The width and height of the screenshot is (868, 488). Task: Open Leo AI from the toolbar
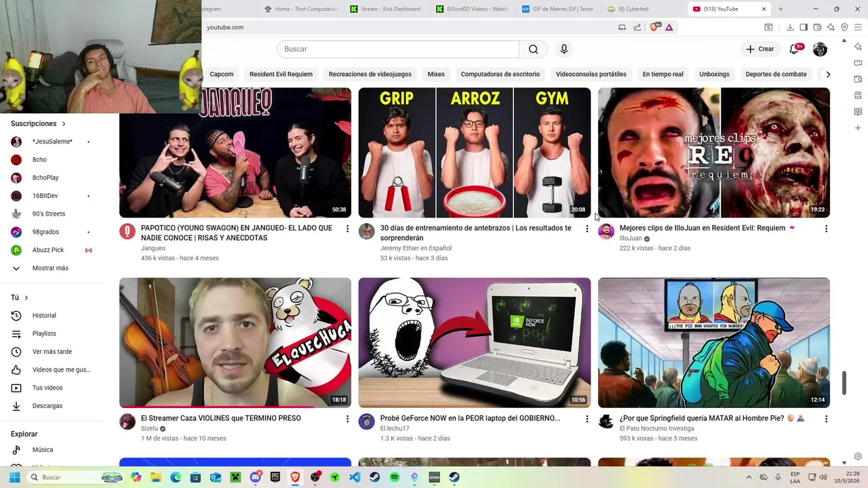pos(831,27)
